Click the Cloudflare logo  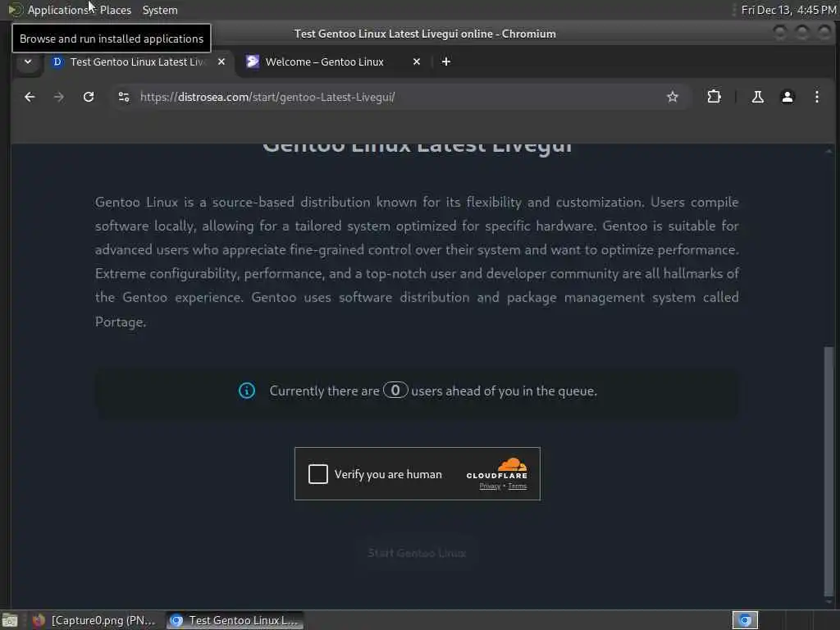click(x=497, y=468)
